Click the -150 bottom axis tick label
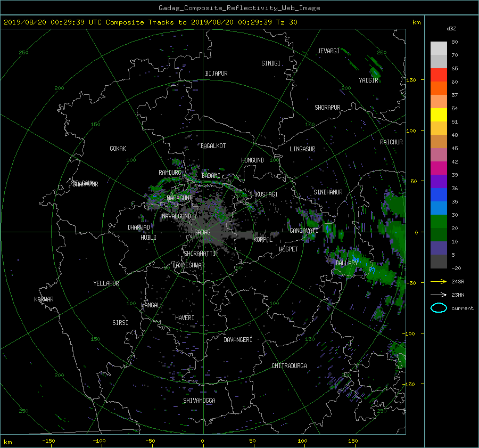The height and width of the screenshot is (448, 479). point(48,441)
